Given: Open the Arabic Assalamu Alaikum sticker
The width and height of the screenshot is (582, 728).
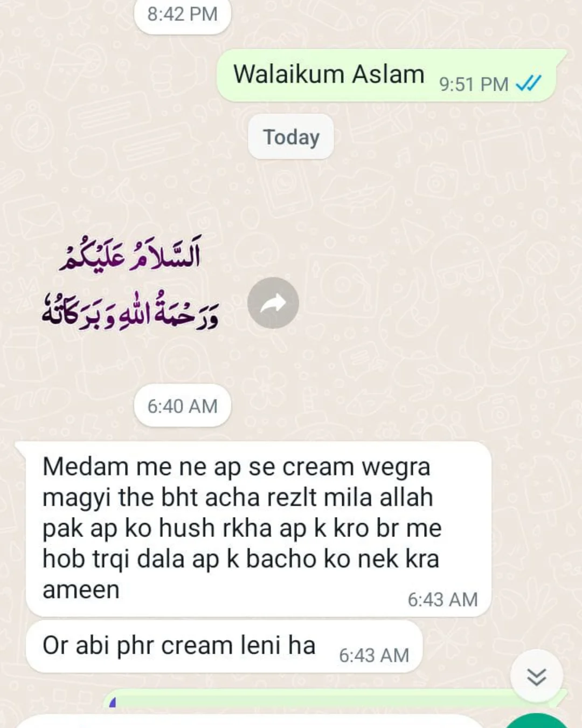Looking at the screenshot, I should 130,282.
